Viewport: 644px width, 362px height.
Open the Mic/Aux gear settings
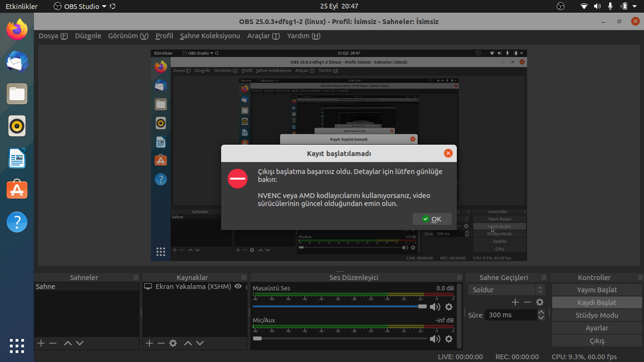pyautogui.click(x=449, y=339)
